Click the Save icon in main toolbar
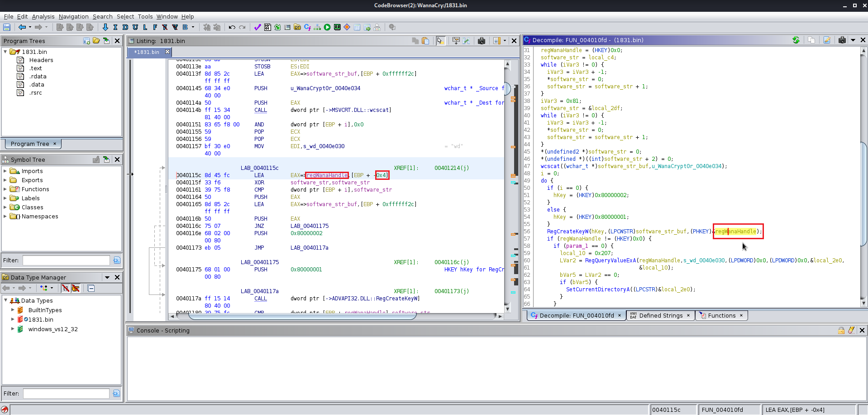This screenshot has height=415, width=868. (7, 27)
